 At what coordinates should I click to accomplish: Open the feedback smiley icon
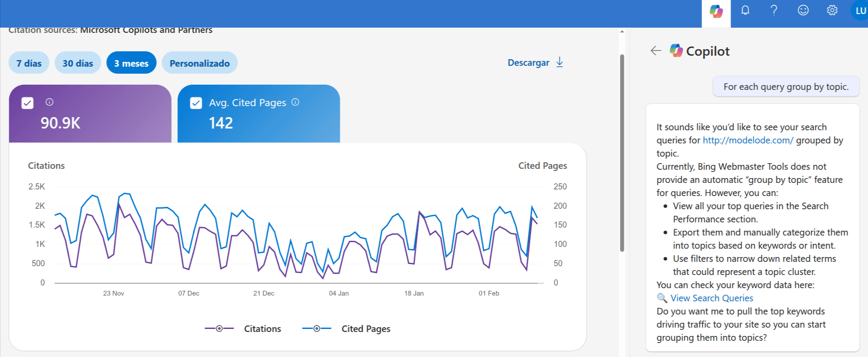coord(803,11)
